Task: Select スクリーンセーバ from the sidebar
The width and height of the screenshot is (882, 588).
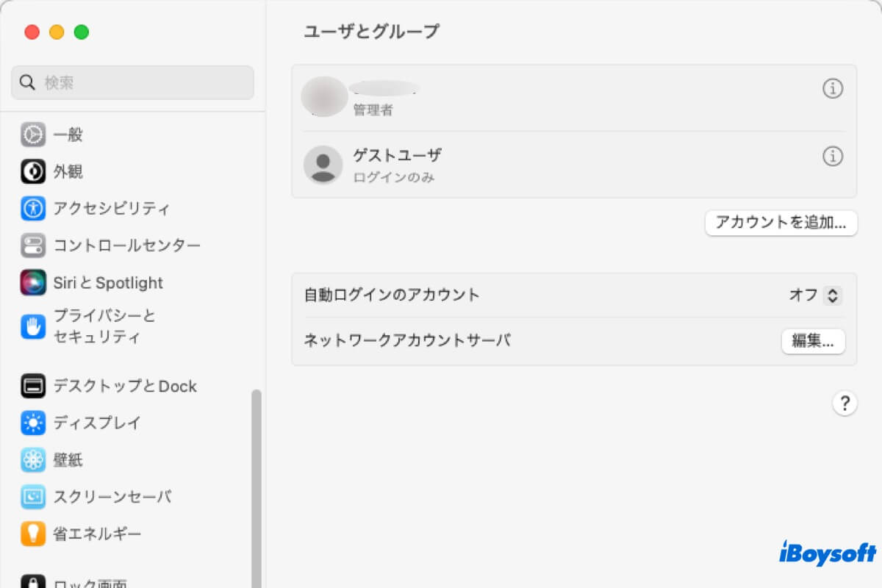Action: click(103, 497)
